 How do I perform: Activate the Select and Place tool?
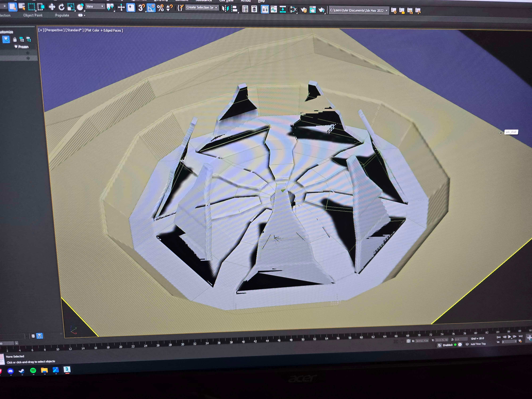(x=80, y=7)
